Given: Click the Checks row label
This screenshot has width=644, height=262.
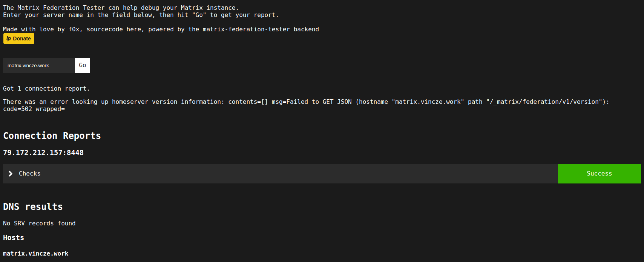Looking at the screenshot, I should point(30,174).
